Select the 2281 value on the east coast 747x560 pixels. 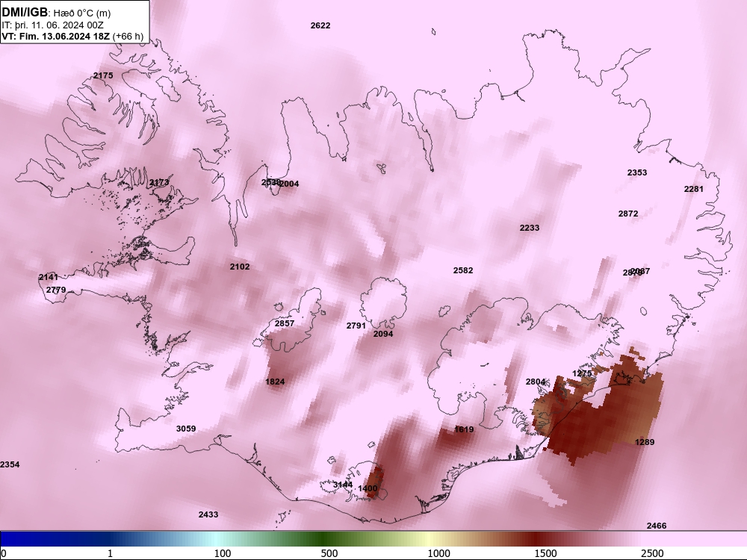[x=694, y=189]
